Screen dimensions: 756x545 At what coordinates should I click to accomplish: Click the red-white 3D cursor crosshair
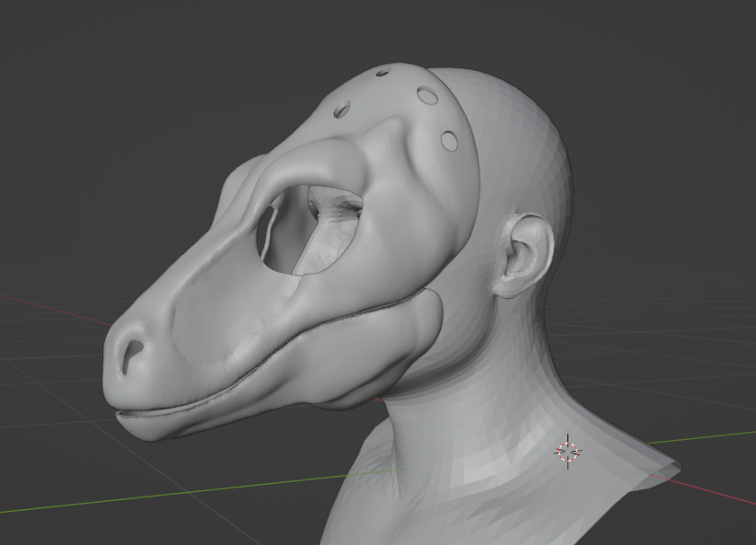(567, 452)
